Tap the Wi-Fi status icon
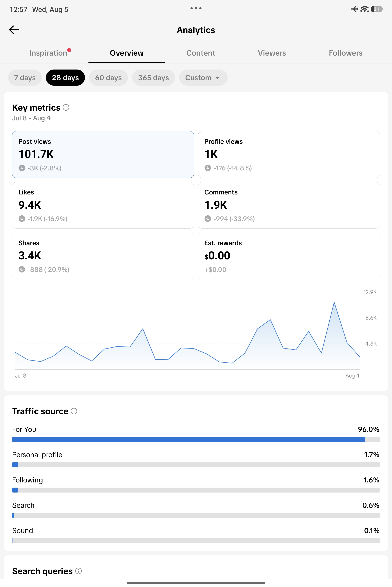This screenshot has height=587, width=392. click(x=364, y=9)
